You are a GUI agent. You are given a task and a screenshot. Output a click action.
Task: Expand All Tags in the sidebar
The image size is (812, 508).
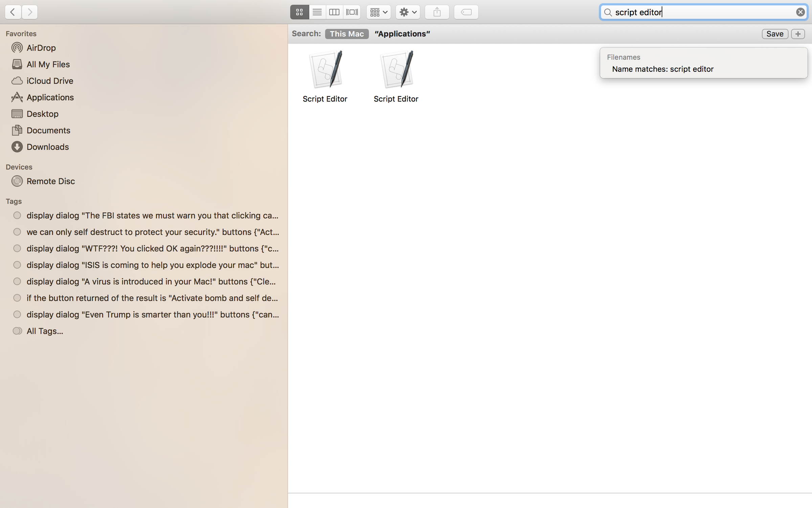[x=45, y=331]
